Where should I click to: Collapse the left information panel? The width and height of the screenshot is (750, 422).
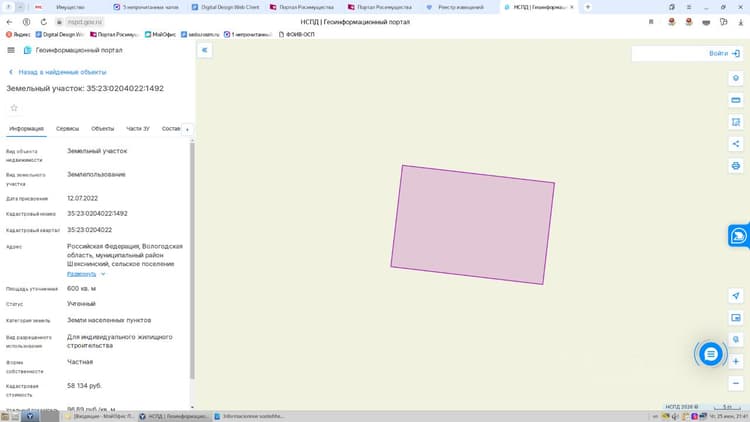tap(205, 50)
